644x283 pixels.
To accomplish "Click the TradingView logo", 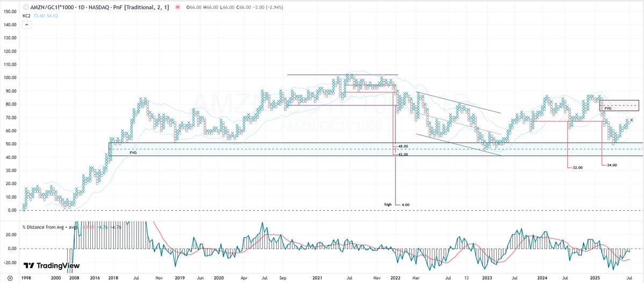I will click(x=52, y=266).
